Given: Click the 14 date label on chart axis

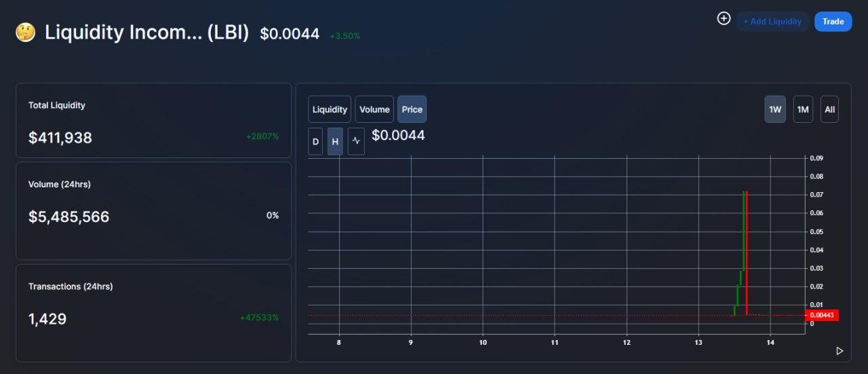Looking at the screenshot, I should click(x=770, y=343).
